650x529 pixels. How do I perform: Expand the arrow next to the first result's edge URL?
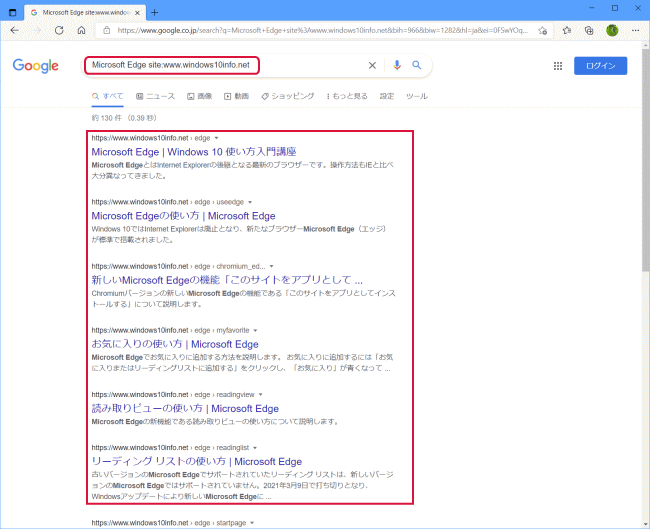coord(216,138)
